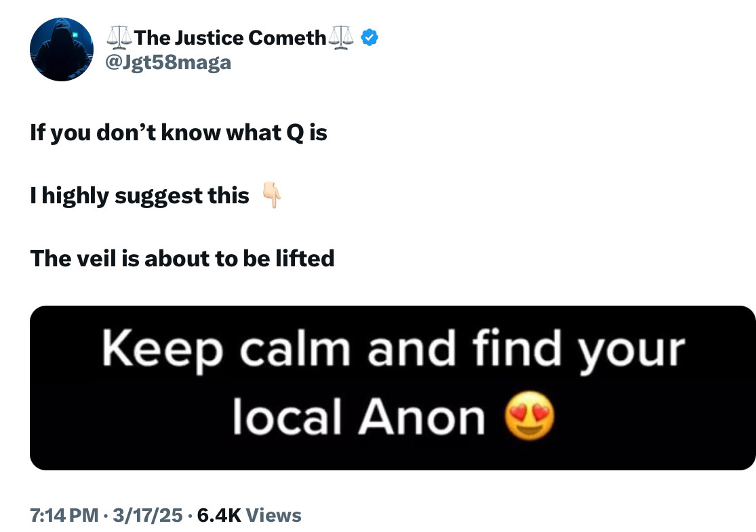The width and height of the screenshot is (756, 532).
Task: Click the text "I highly suggest this"
Action: [x=140, y=196]
